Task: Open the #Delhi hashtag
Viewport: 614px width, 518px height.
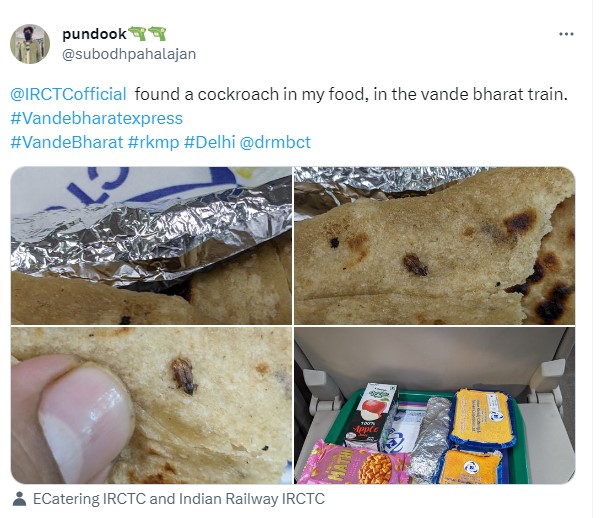Action: click(x=209, y=142)
